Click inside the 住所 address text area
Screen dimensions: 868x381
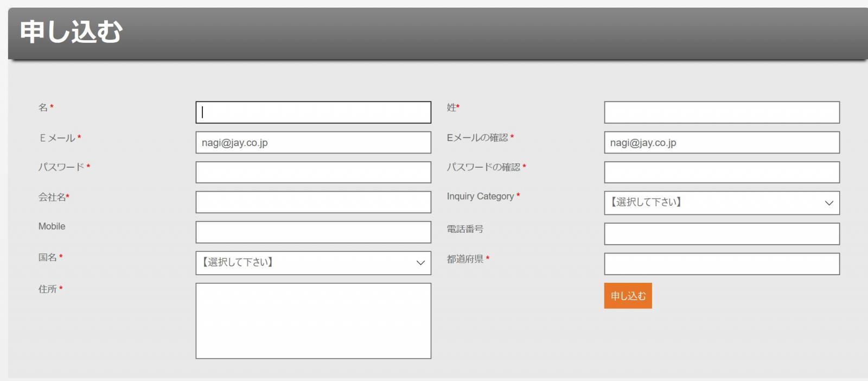313,321
